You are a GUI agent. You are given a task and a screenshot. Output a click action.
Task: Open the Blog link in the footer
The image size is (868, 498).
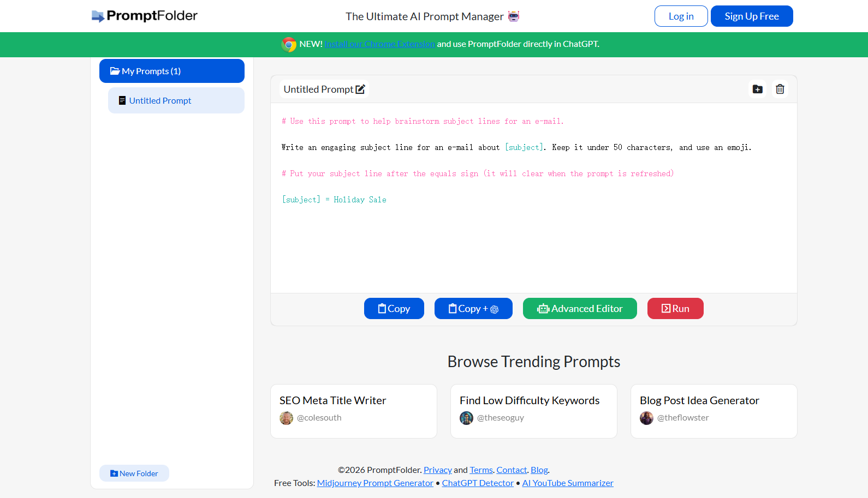(x=539, y=470)
